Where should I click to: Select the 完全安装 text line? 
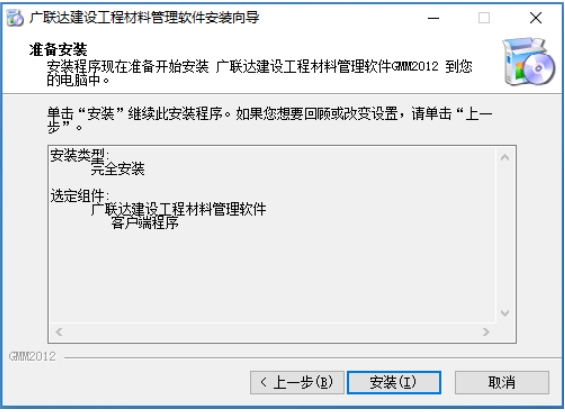pyautogui.click(x=118, y=169)
